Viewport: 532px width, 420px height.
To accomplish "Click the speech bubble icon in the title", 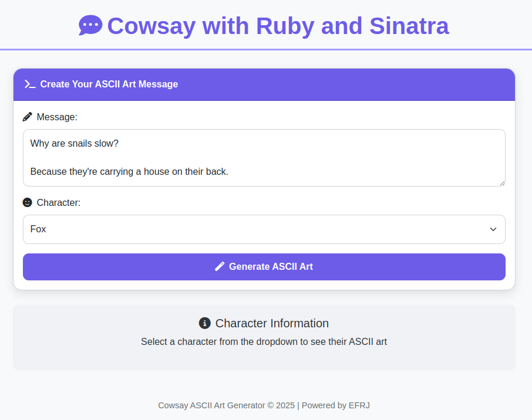I will [x=90, y=25].
